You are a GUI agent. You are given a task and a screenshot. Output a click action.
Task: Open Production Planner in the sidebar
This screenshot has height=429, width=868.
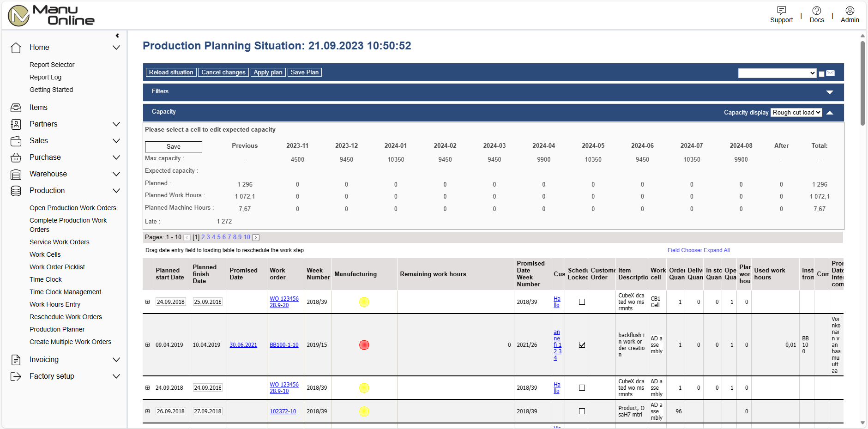tap(57, 329)
